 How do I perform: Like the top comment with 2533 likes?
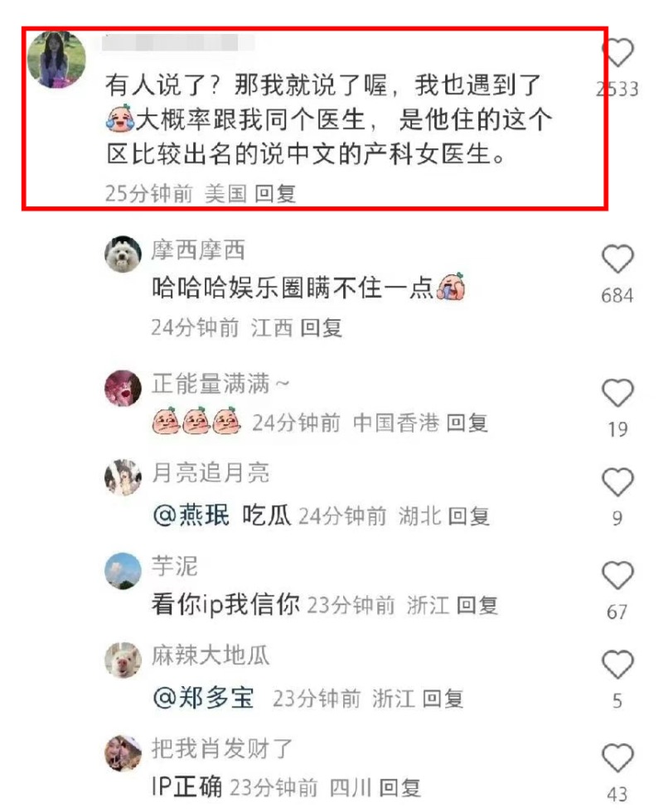click(x=617, y=53)
